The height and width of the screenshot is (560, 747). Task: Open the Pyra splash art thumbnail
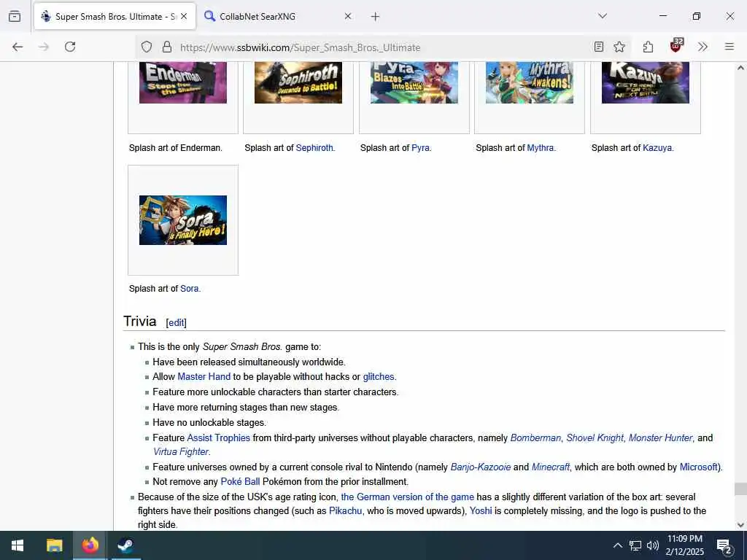click(414, 82)
